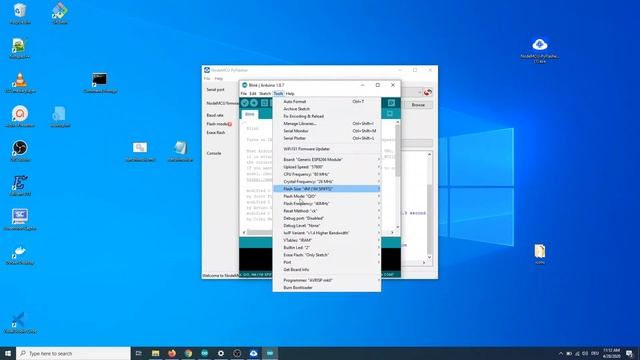Click the taskbar clock and date
Image resolution: width=640 pixels, height=360 pixels.
(611, 353)
